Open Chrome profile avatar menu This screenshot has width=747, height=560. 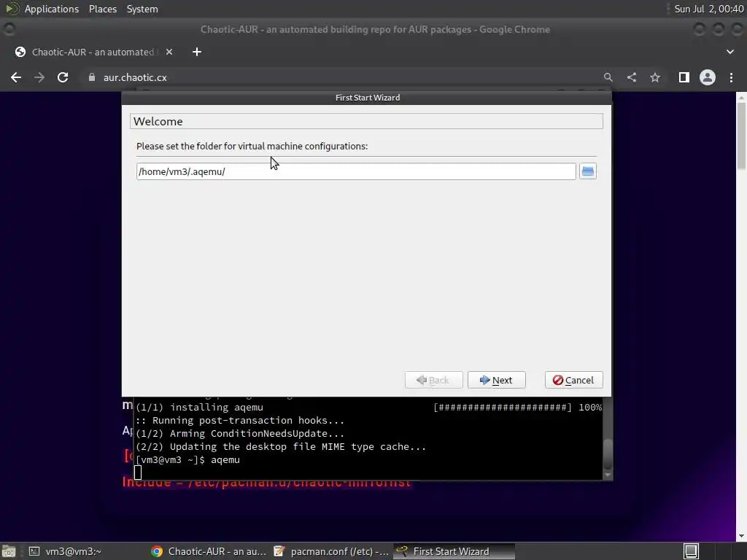[x=708, y=77]
